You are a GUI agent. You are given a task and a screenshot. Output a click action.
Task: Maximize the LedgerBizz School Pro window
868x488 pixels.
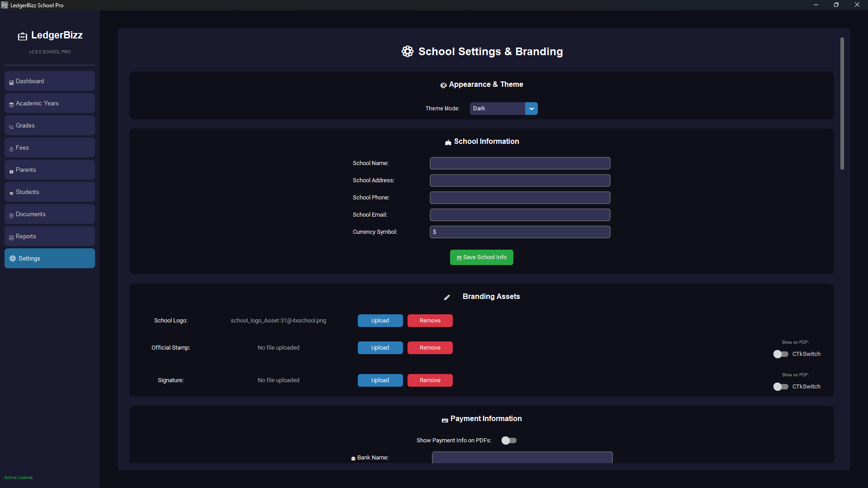[836, 5]
